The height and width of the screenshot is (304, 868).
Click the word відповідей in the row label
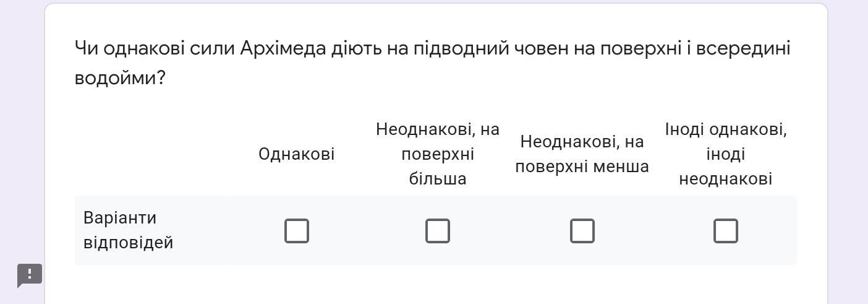click(x=129, y=243)
